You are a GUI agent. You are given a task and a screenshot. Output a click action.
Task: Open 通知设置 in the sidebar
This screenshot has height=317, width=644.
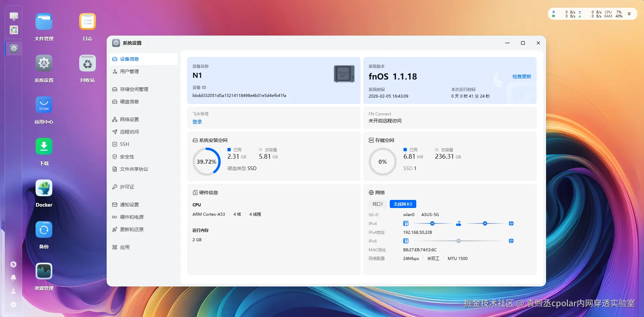144,205
